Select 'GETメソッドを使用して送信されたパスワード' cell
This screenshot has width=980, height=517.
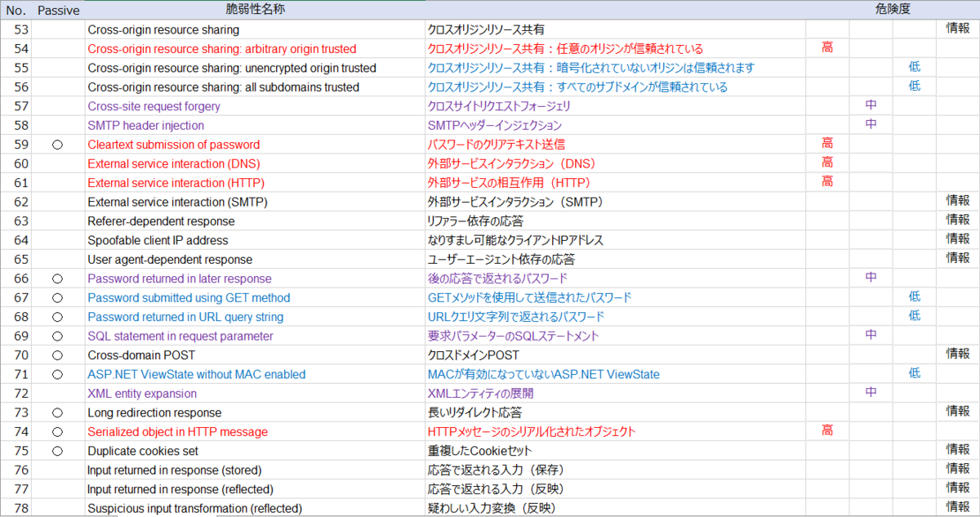click(616, 298)
